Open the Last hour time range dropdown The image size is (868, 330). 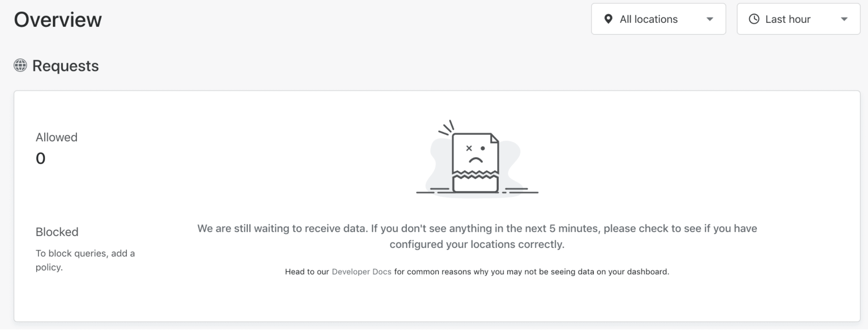click(x=788, y=19)
